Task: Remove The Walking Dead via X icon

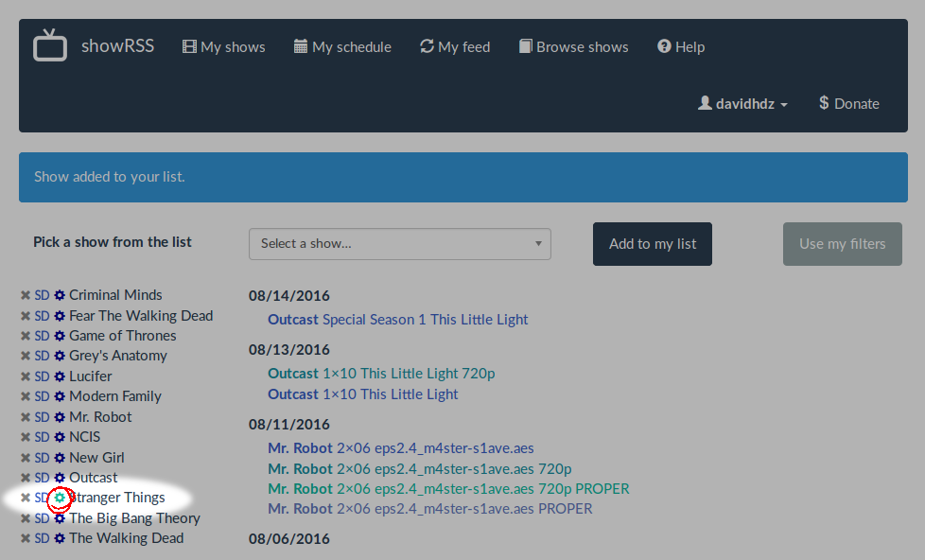Action: point(26,539)
